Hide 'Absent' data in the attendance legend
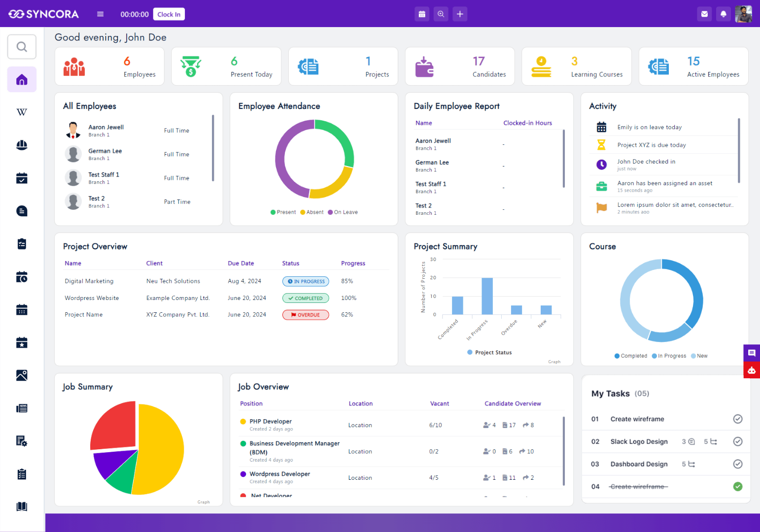This screenshot has height=532, width=760. [x=311, y=212]
